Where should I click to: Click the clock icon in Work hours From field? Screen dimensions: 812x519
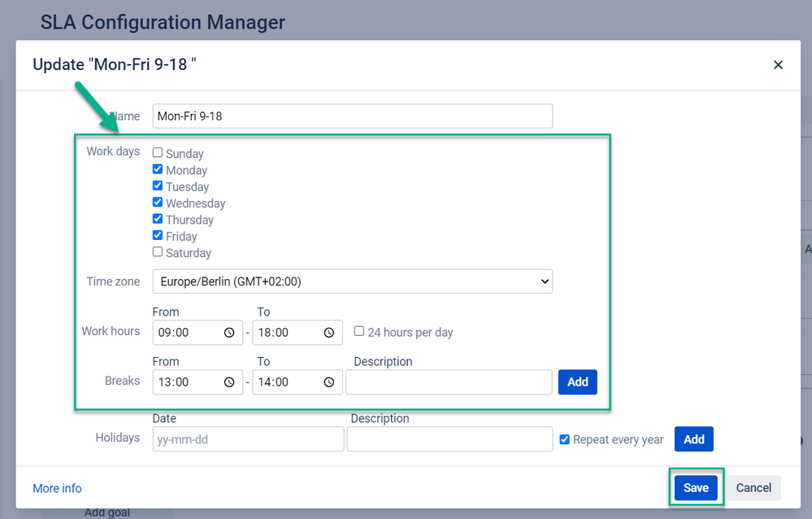point(229,333)
